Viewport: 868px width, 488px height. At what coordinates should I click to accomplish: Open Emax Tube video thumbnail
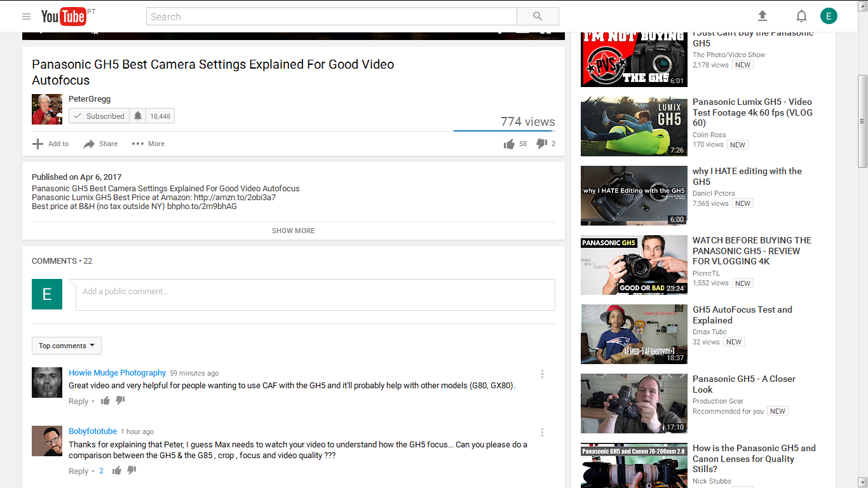pyautogui.click(x=634, y=334)
